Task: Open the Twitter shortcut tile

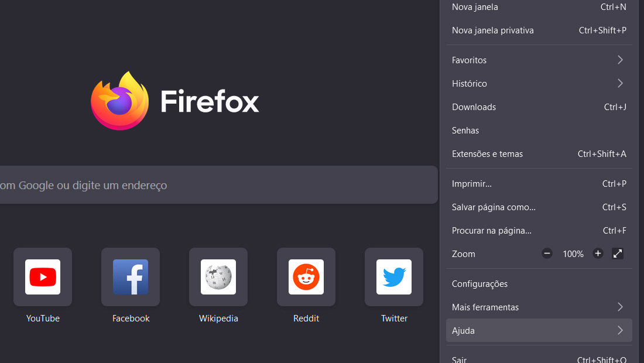Action: 394,277
